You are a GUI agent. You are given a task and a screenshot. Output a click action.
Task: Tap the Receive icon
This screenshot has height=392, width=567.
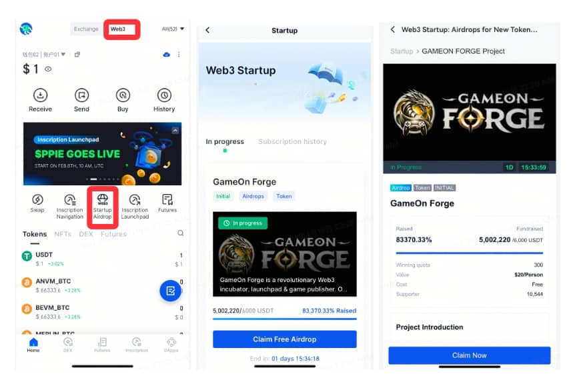pyautogui.click(x=41, y=95)
